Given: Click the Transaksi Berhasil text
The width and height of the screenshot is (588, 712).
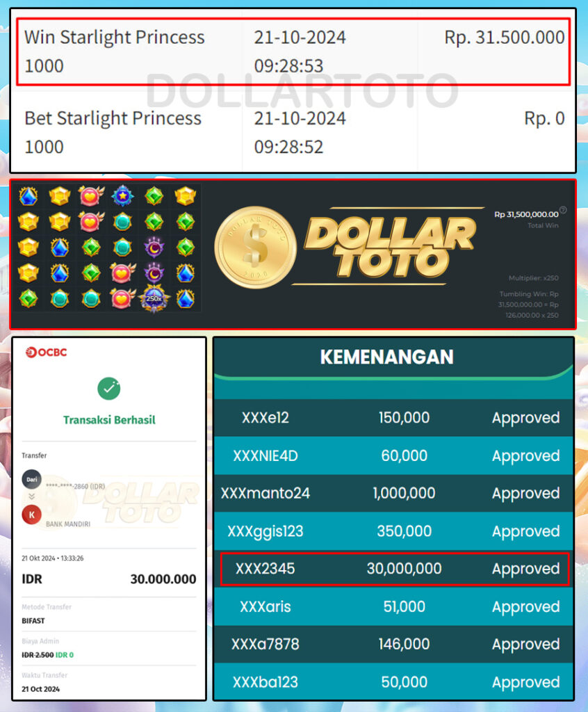Looking at the screenshot, I should tap(109, 420).
